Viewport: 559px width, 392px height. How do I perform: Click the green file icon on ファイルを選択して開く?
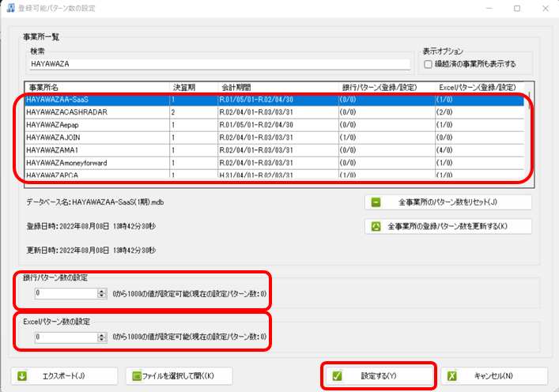(x=137, y=376)
